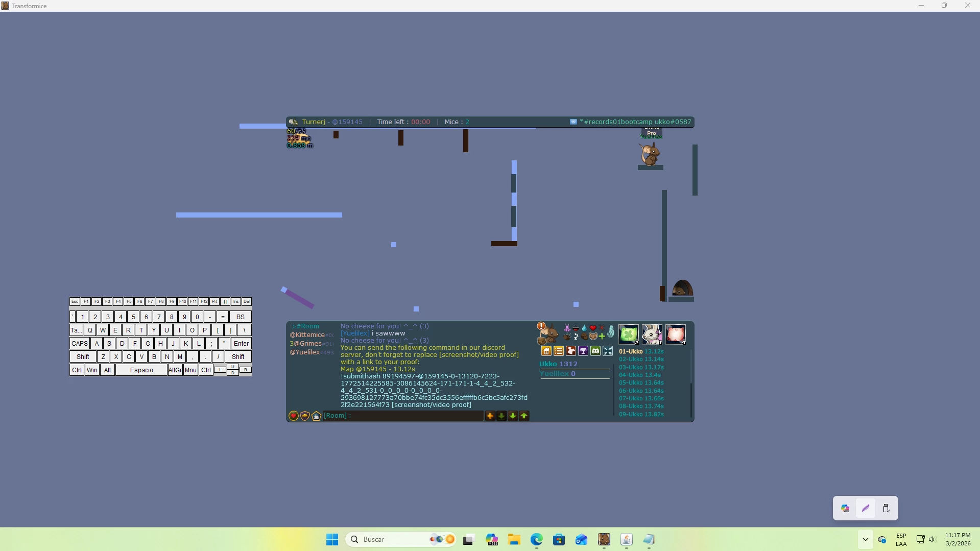The image size is (980, 551).
Task: Click the cafe cup button beside chat
Action: pyautogui.click(x=316, y=416)
